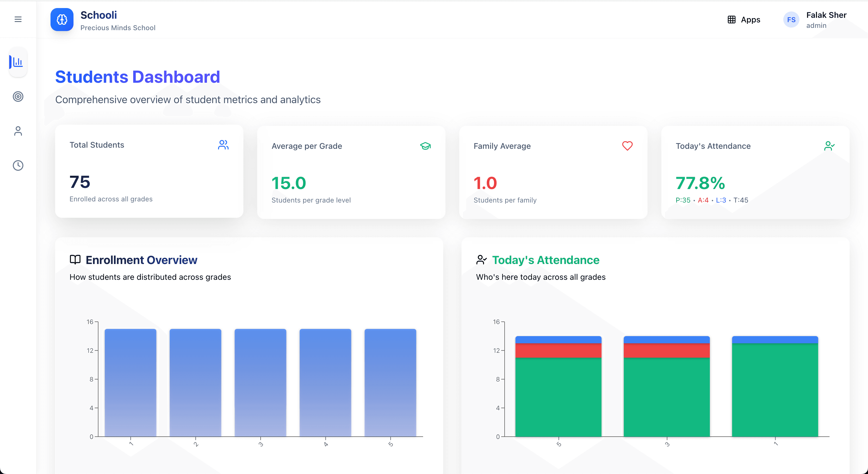Viewport: 868px width, 474px height.
Task: Click the heart icon on Family Average card
Action: [627, 146]
